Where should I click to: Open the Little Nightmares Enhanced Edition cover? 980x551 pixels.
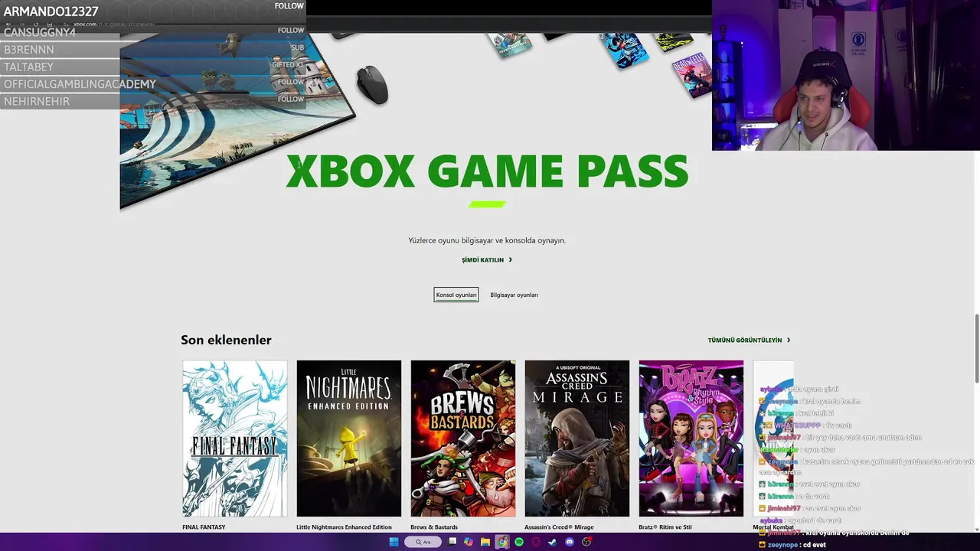point(349,439)
